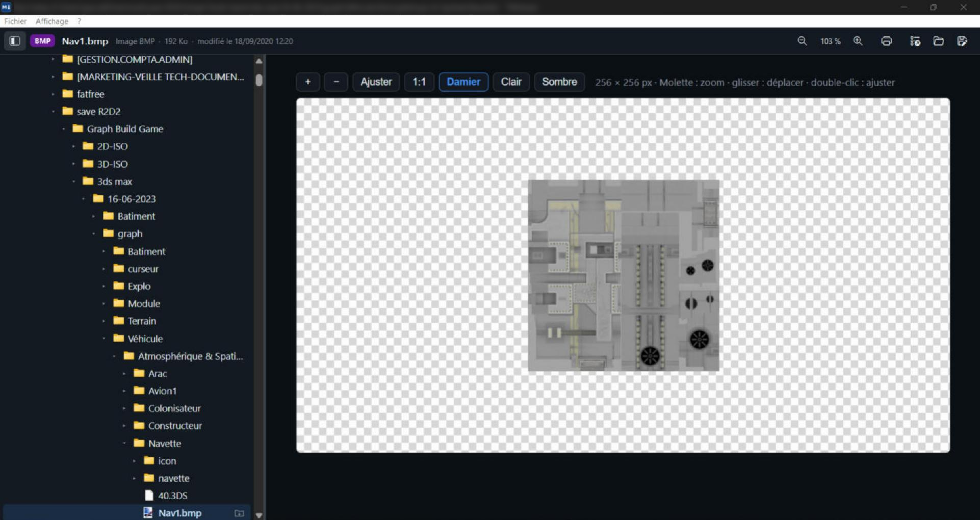Image resolution: width=980 pixels, height=520 pixels.
Task: Click the Nav1 texture image preview
Action: 623,275
